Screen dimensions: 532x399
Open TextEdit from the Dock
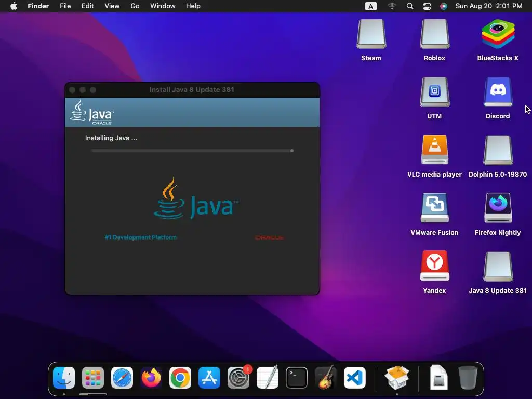point(268,378)
